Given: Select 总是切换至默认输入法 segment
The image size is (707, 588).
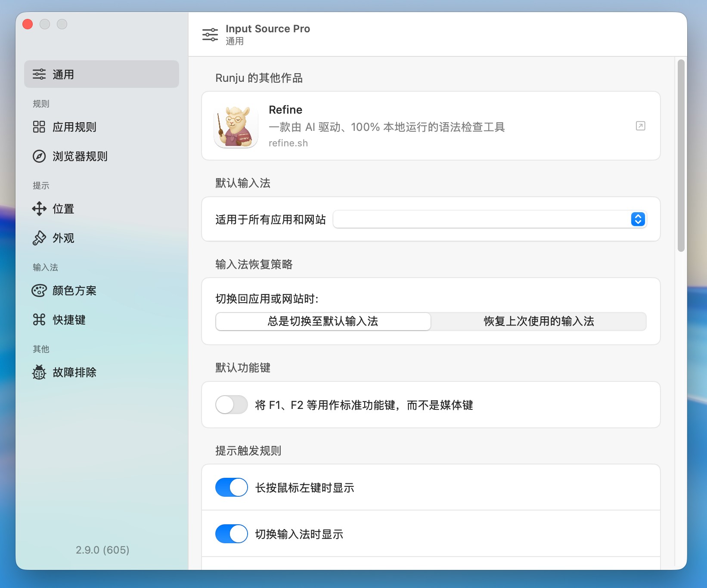Looking at the screenshot, I should click(x=323, y=322).
